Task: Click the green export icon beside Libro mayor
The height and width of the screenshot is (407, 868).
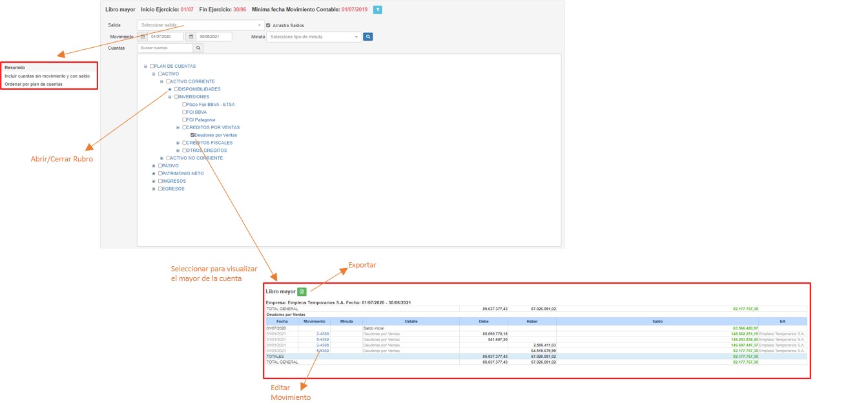Action: [302, 292]
